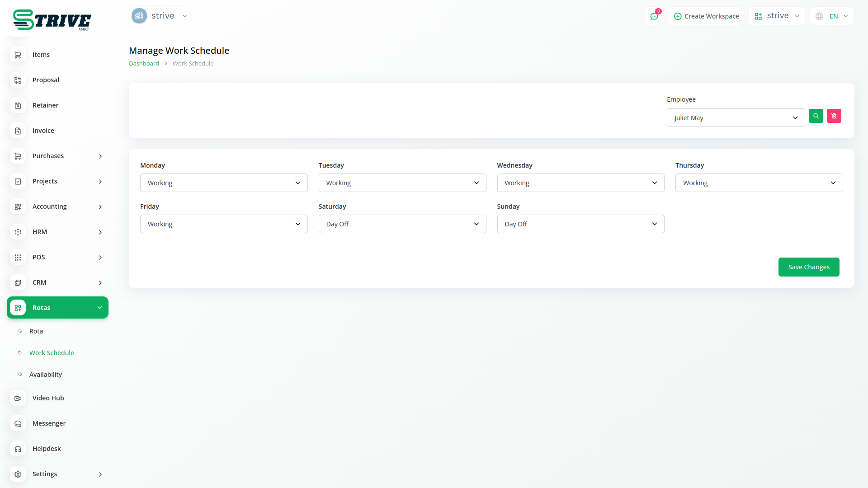Click the Invoice sidebar icon
This screenshot has height=488, width=868.
(x=18, y=131)
